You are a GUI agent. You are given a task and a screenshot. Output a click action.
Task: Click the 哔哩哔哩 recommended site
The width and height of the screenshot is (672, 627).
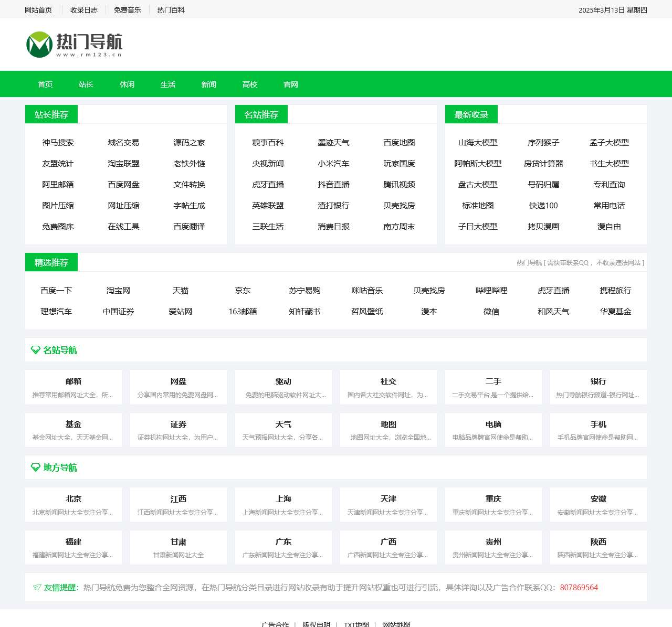pyautogui.click(x=491, y=291)
